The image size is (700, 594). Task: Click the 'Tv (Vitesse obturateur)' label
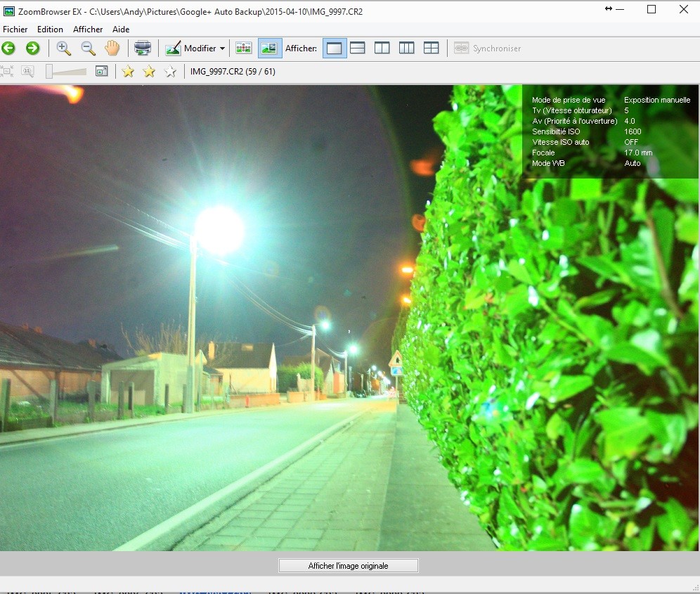pos(572,110)
